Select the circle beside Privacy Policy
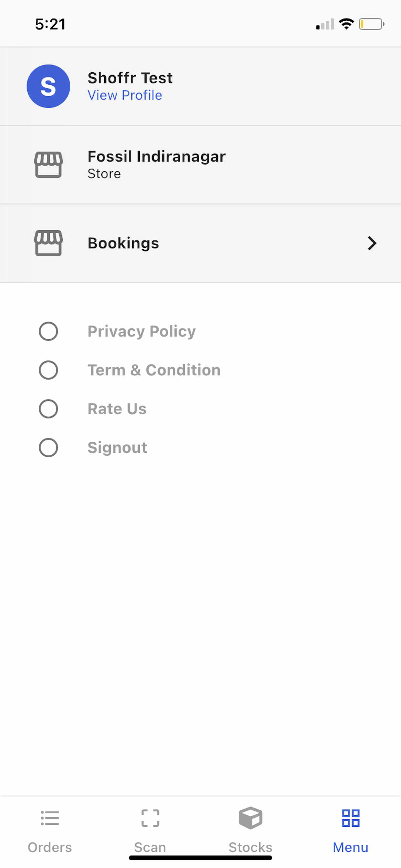This screenshot has height=868, width=401. click(48, 331)
